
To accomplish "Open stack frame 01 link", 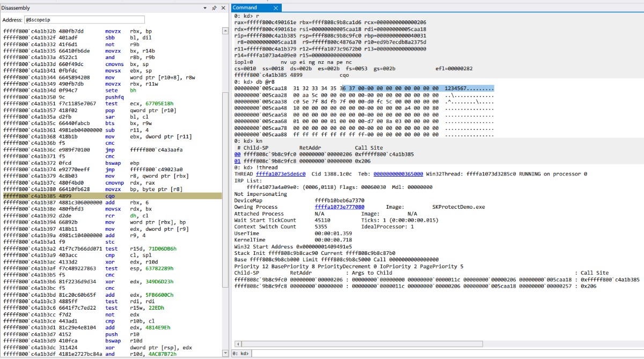I will point(237,160).
